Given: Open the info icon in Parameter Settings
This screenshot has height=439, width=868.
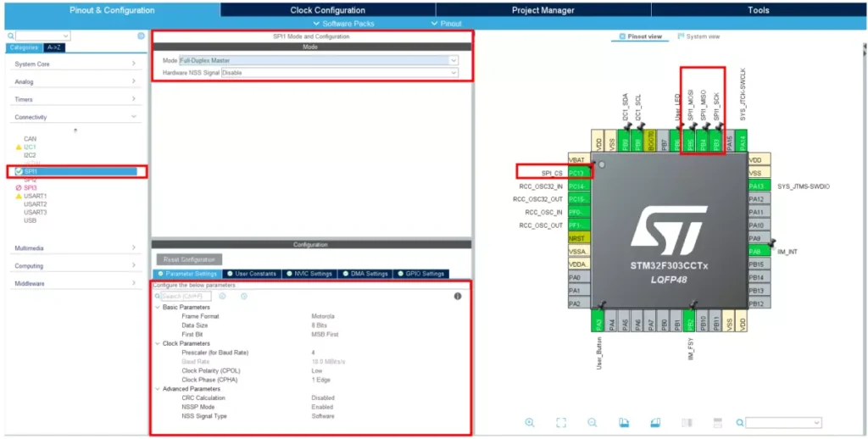Looking at the screenshot, I should [x=458, y=296].
